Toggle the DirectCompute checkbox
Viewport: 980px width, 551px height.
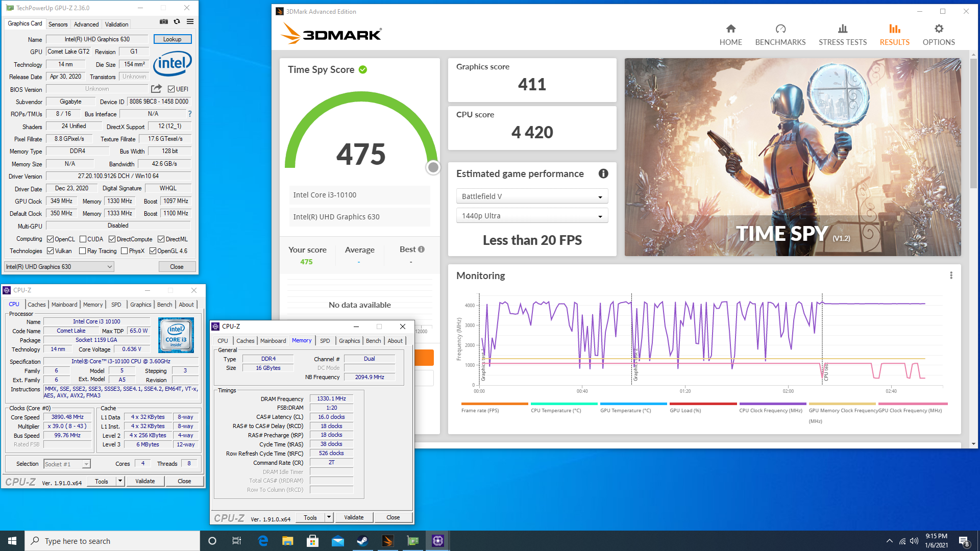pos(112,239)
